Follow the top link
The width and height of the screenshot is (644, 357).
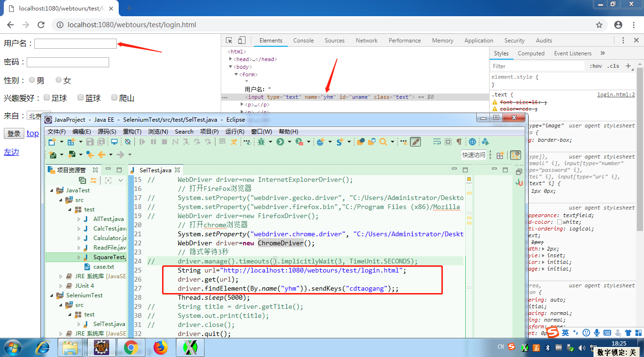[33, 134]
